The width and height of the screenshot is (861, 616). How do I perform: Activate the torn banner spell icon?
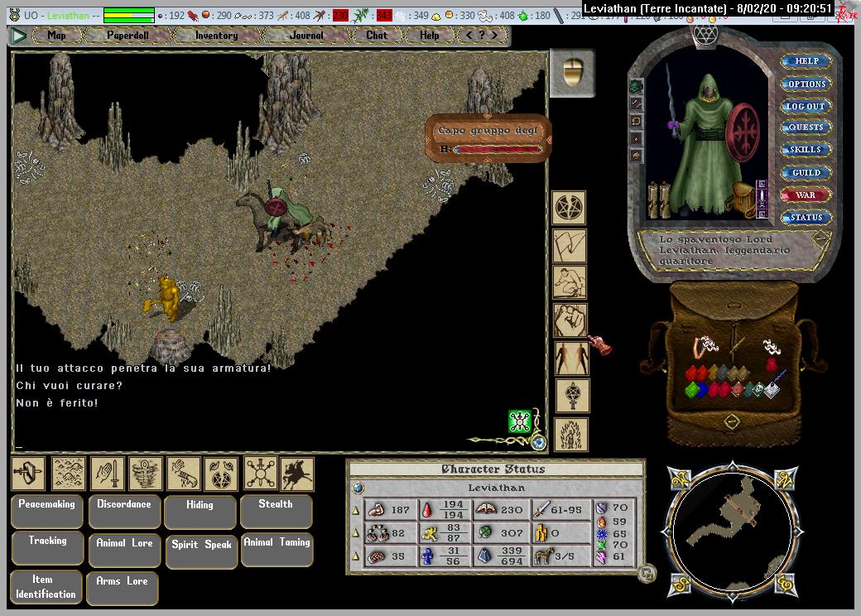tap(569, 245)
